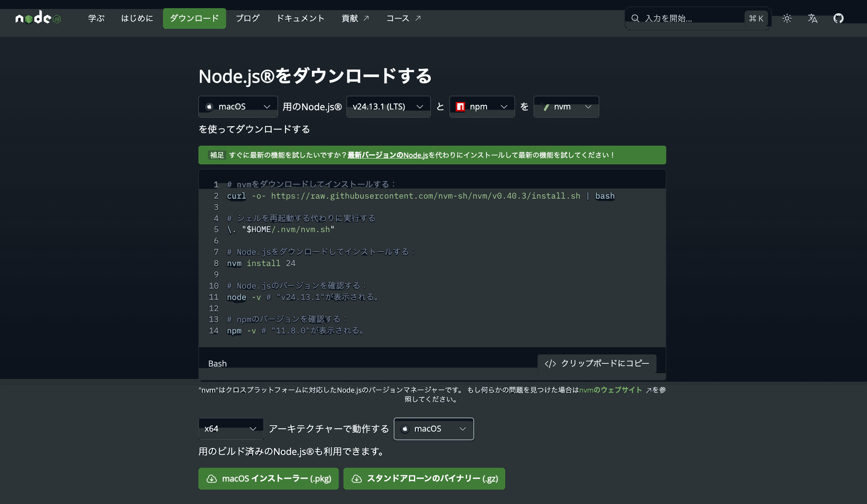This screenshot has height=504, width=867.
Task: Open the ブログ navigation item
Action: [x=248, y=18]
